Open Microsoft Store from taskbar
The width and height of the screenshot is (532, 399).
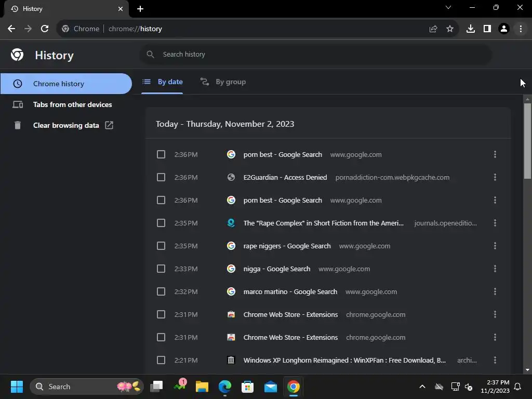click(x=247, y=387)
